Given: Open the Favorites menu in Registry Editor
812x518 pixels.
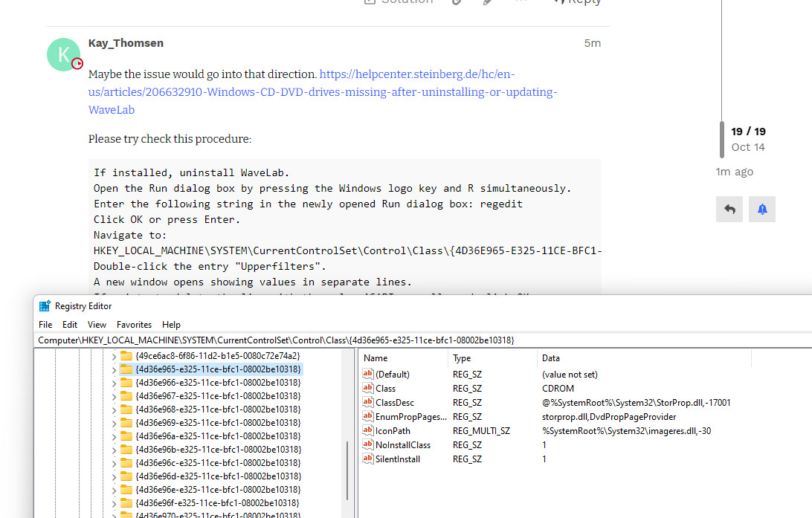Looking at the screenshot, I should coord(134,325).
